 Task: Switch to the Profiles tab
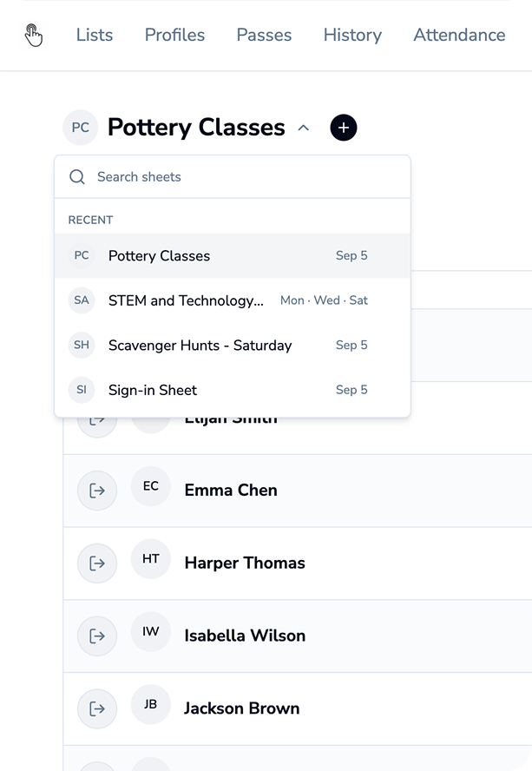(174, 35)
